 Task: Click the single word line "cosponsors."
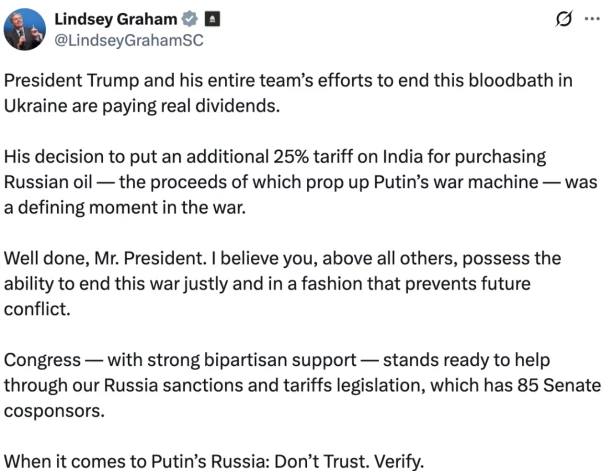pos(54,411)
